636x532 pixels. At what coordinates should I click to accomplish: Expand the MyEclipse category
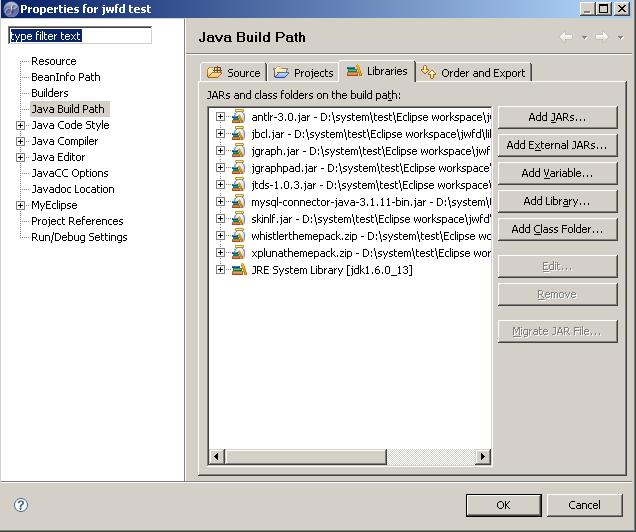pyautogui.click(x=20, y=206)
